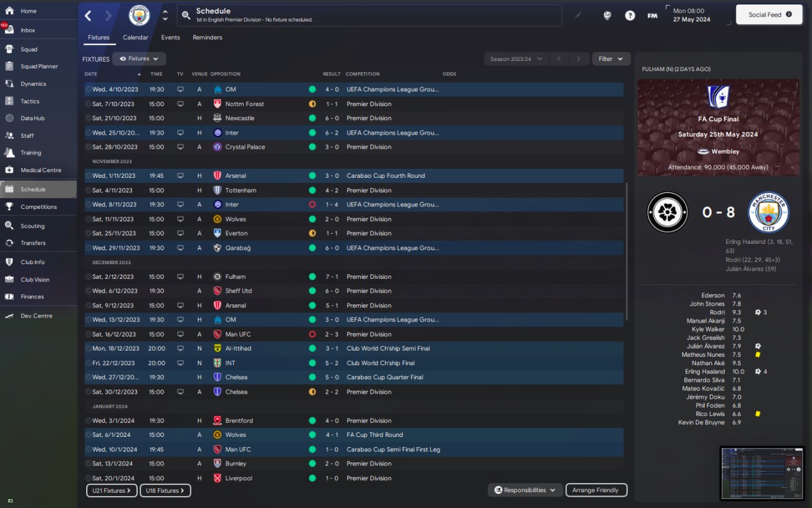
Task: Open the Season 2023/24 dropdown
Action: coord(516,59)
